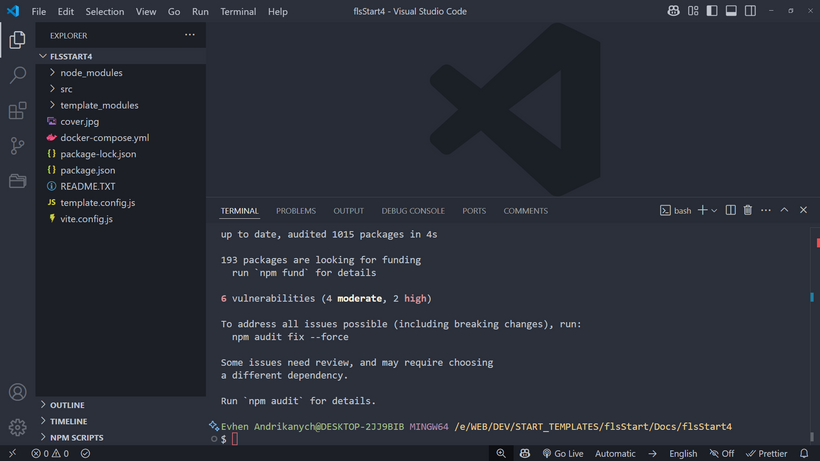Screen dimensions: 820x461
Task: Click Prettier in the status bar
Action: (x=766, y=453)
